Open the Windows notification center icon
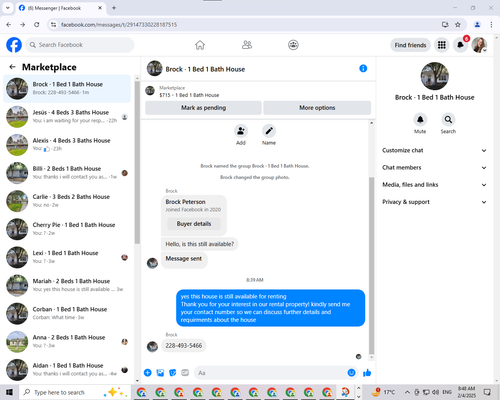The height and width of the screenshot is (400, 500). click(x=487, y=392)
